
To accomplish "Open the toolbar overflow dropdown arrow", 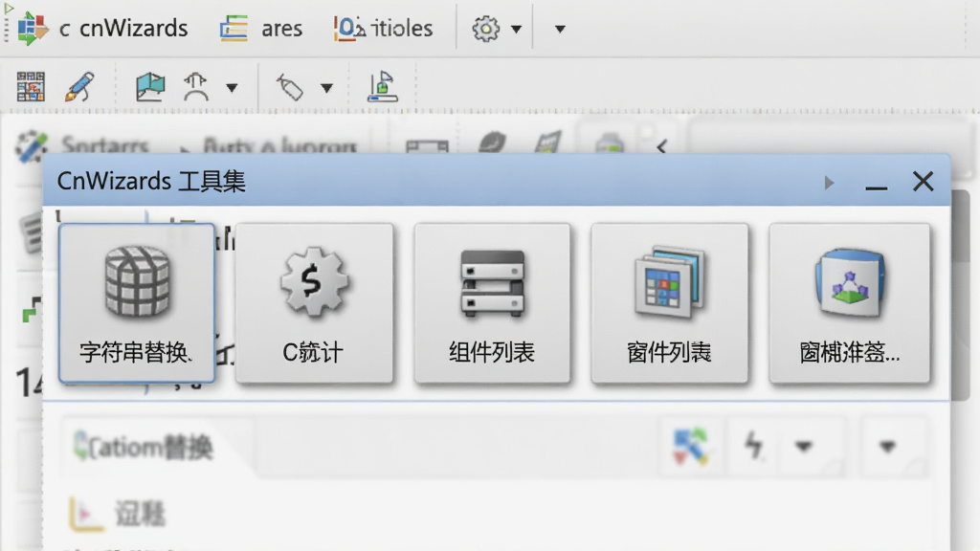I will pyautogui.click(x=560, y=29).
